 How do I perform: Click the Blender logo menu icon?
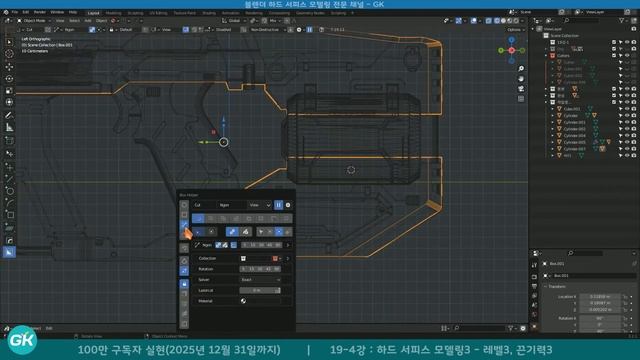tap(6, 12)
